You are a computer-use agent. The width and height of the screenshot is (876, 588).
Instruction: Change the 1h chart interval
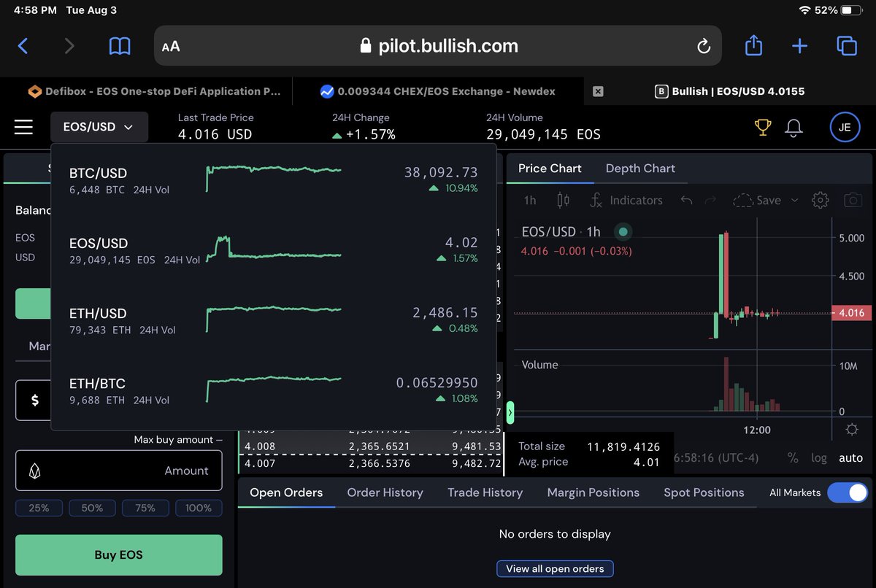click(530, 200)
